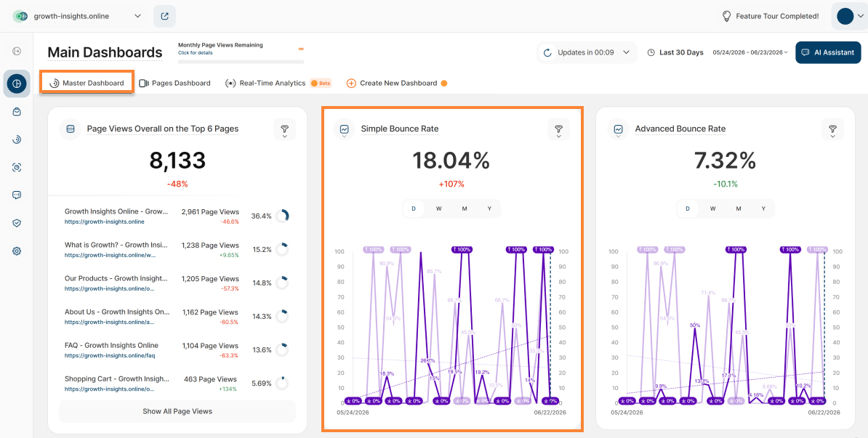Open the AI Assistant button
868x438 pixels.
[x=828, y=52]
